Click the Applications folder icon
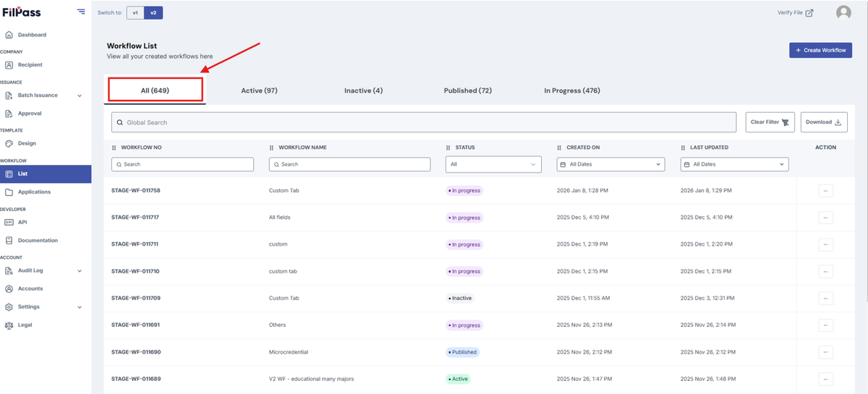Screen dimensions: 868x394 (x=9, y=192)
